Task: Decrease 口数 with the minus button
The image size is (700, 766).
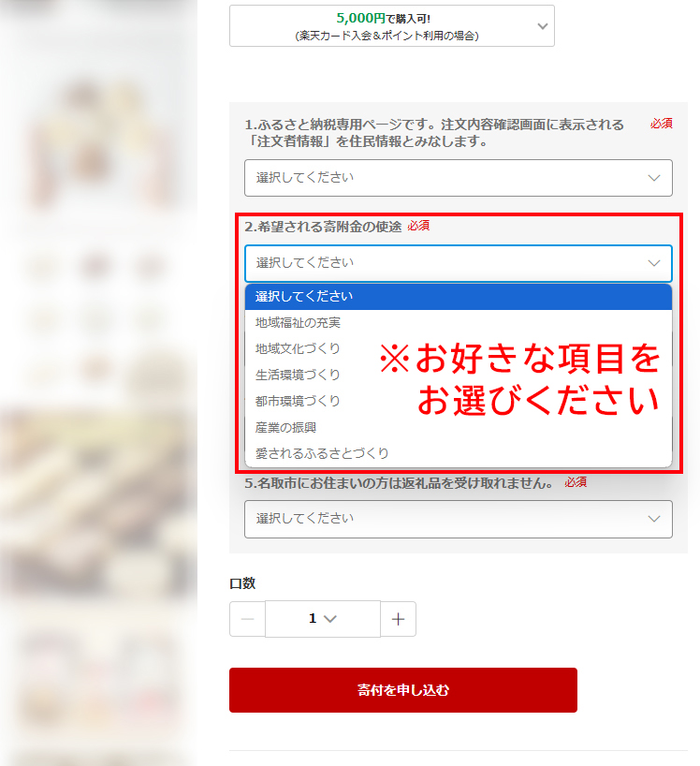Action: (247, 619)
